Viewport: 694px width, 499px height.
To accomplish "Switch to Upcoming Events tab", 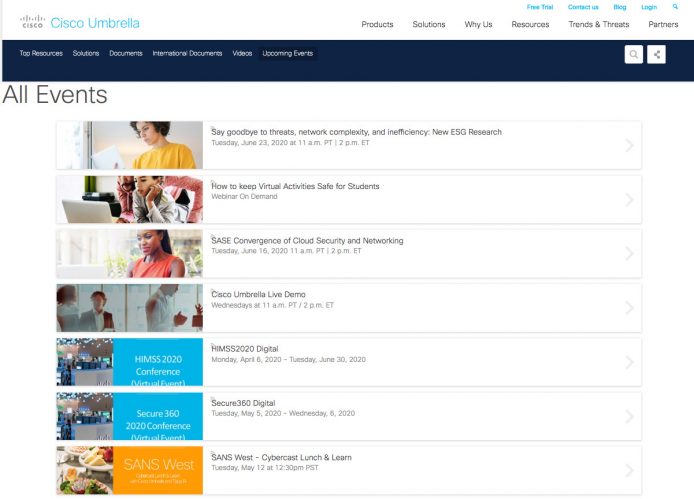I will 288,53.
